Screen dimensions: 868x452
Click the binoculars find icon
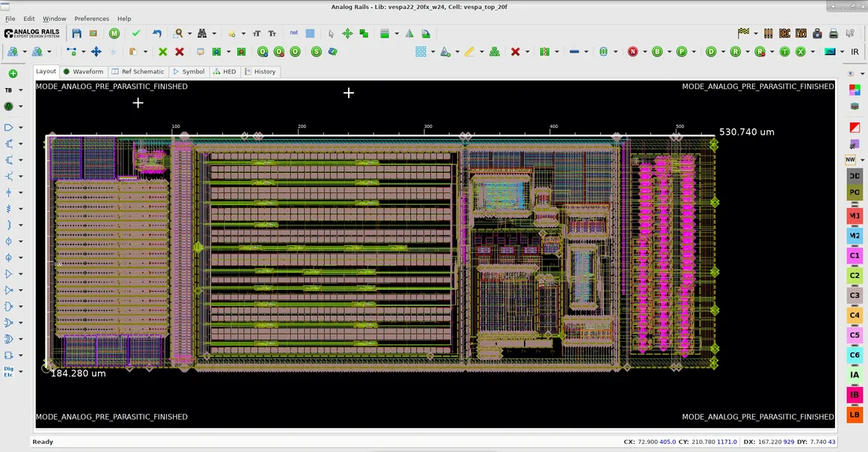tap(202, 34)
